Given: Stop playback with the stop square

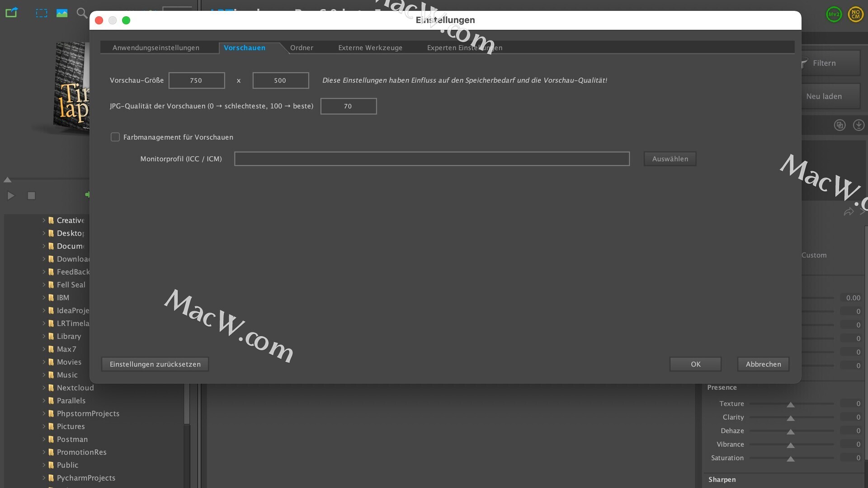Looking at the screenshot, I should pyautogui.click(x=31, y=196).
